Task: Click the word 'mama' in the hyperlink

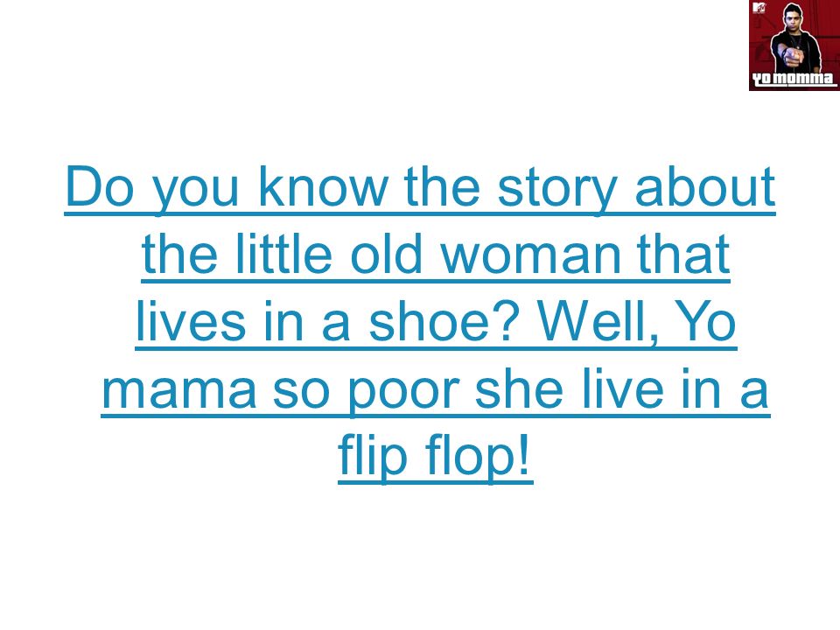Action: 178,390
